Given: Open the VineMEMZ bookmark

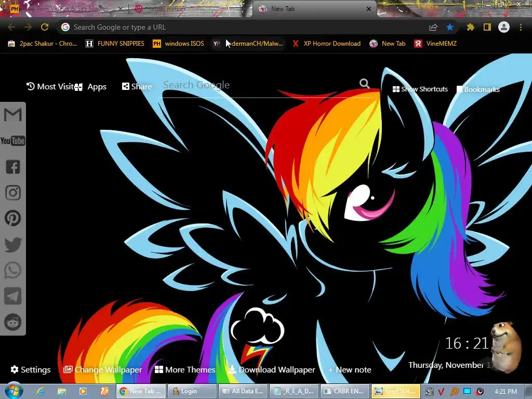Looking at the screenshot, I should point(436,44).
